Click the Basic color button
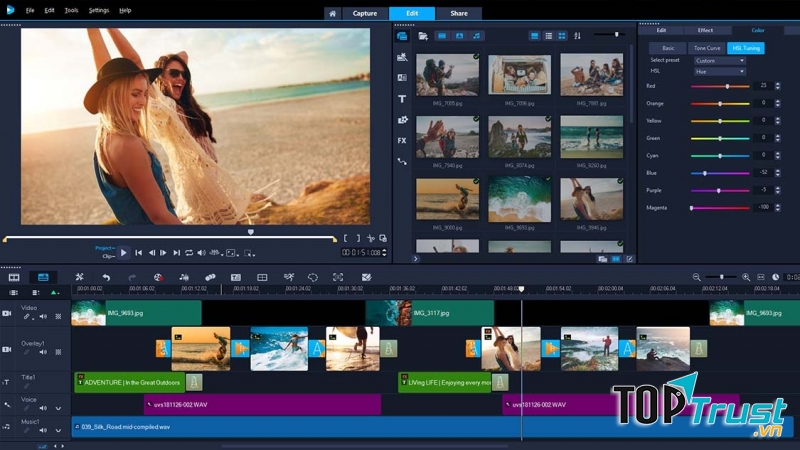This screenshot has height=450, width=800. click(668, 48)
